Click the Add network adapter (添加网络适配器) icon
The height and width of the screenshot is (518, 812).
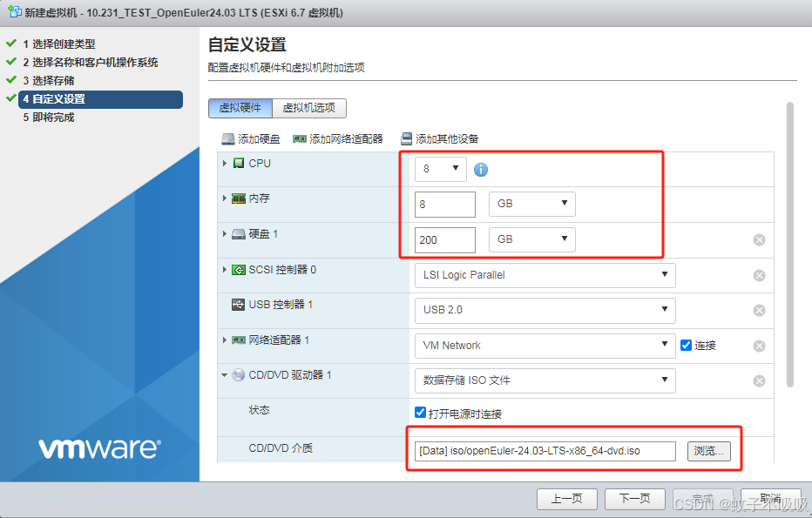pyautogui.click(x=300, y=139)
